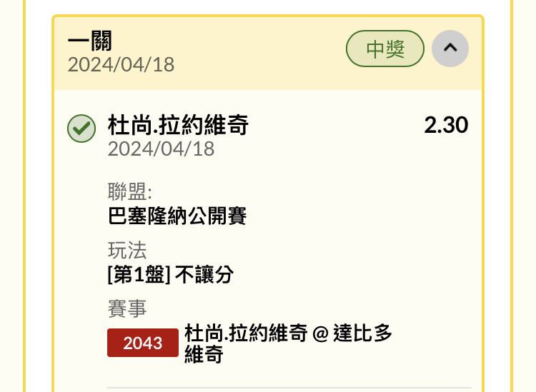536x392 pixels.
Task: Select the 一關 bet type heading
Action: click(90, 41)
